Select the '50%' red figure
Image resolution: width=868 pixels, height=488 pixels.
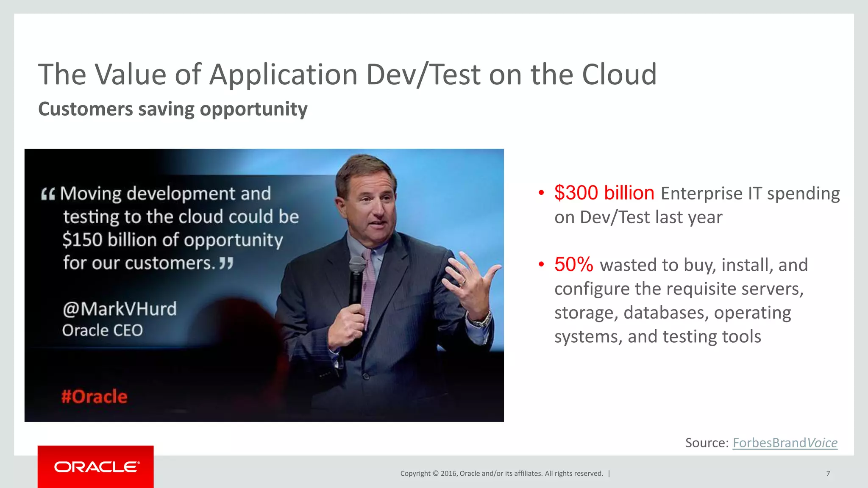pyautogui.click(x=574, y=265)
